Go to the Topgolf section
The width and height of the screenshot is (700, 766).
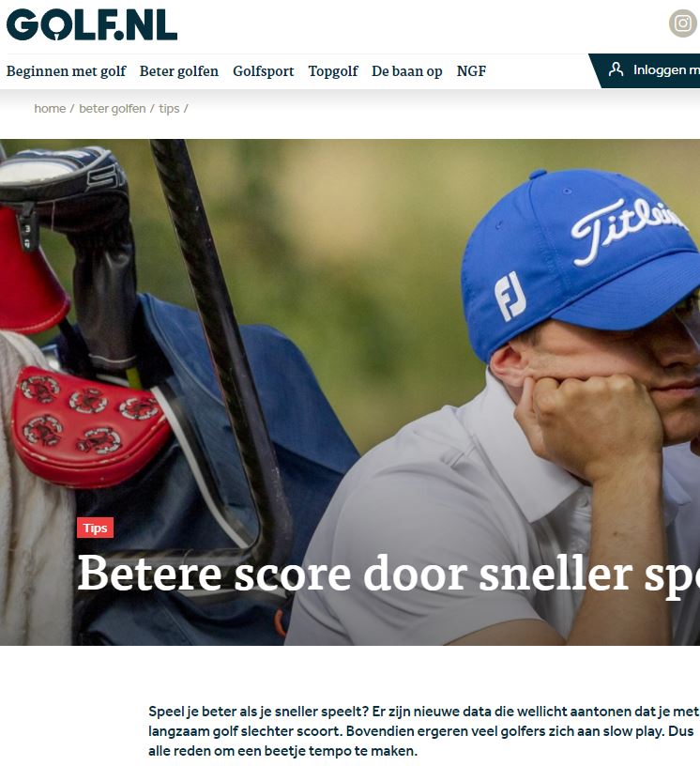tap(333, 71)
